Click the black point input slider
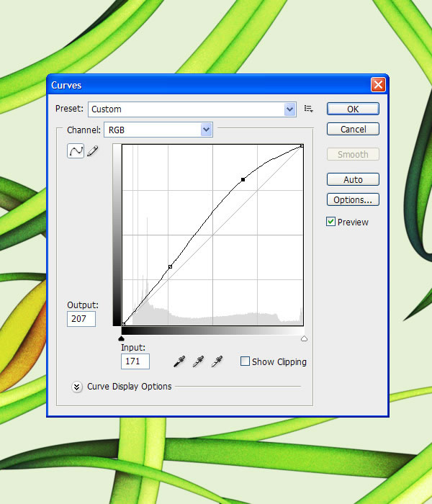 coord(121,338)
